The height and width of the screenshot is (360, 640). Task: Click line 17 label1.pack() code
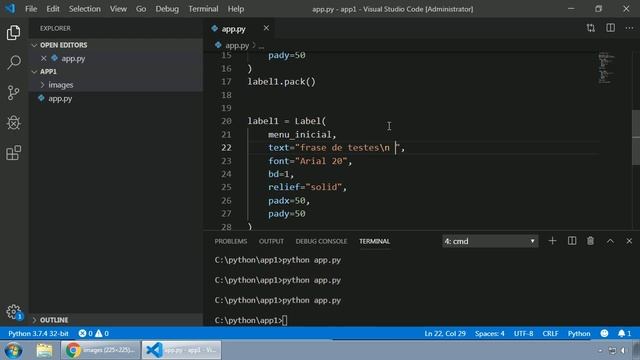click(x=282, y=82)
